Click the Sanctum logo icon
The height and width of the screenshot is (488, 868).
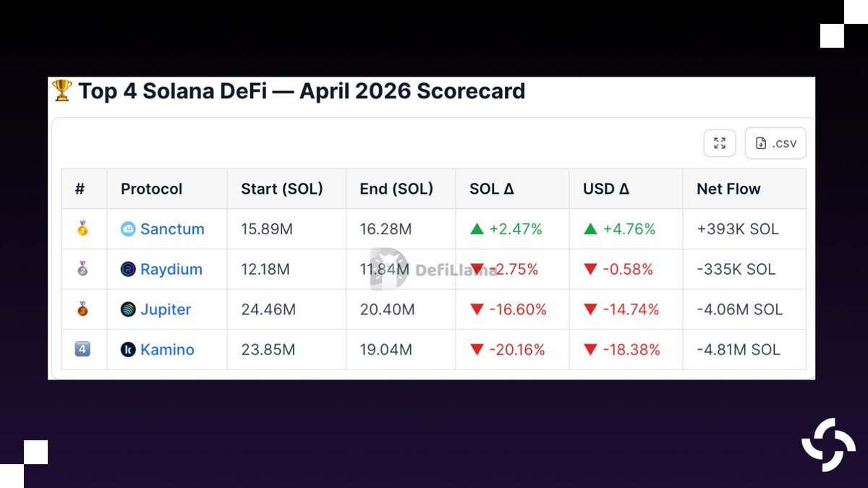(x=128, y=229)
